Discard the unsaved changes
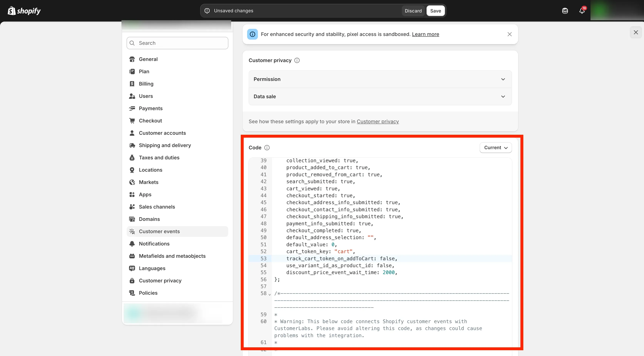 coord(413,11)
